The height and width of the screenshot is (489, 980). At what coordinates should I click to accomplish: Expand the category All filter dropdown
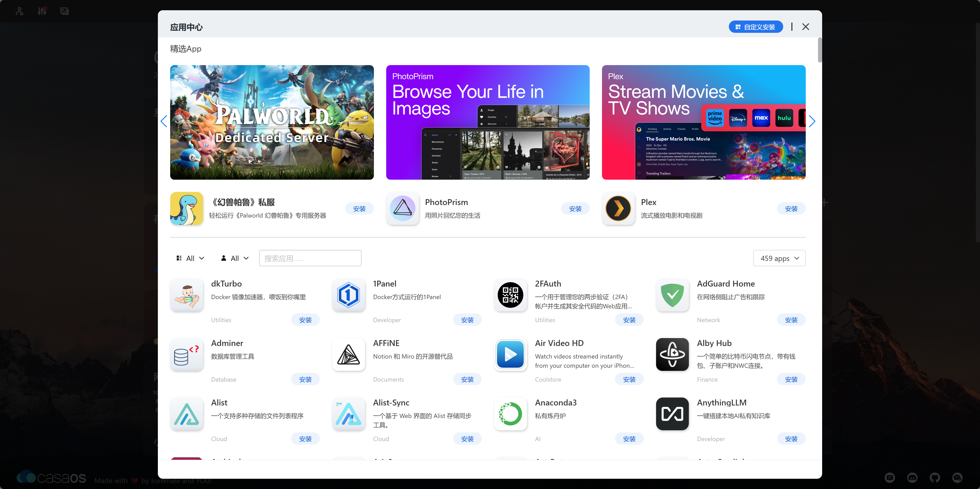click(190, 258)
